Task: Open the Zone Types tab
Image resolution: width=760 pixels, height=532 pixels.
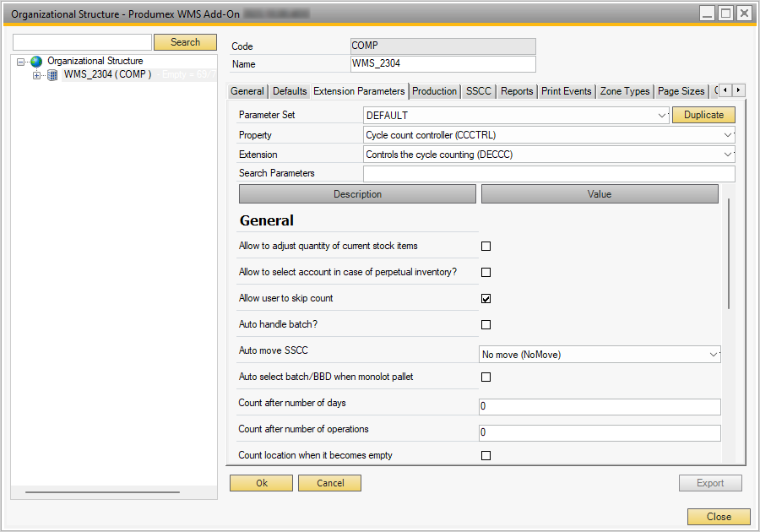Action: pos(624,91)
